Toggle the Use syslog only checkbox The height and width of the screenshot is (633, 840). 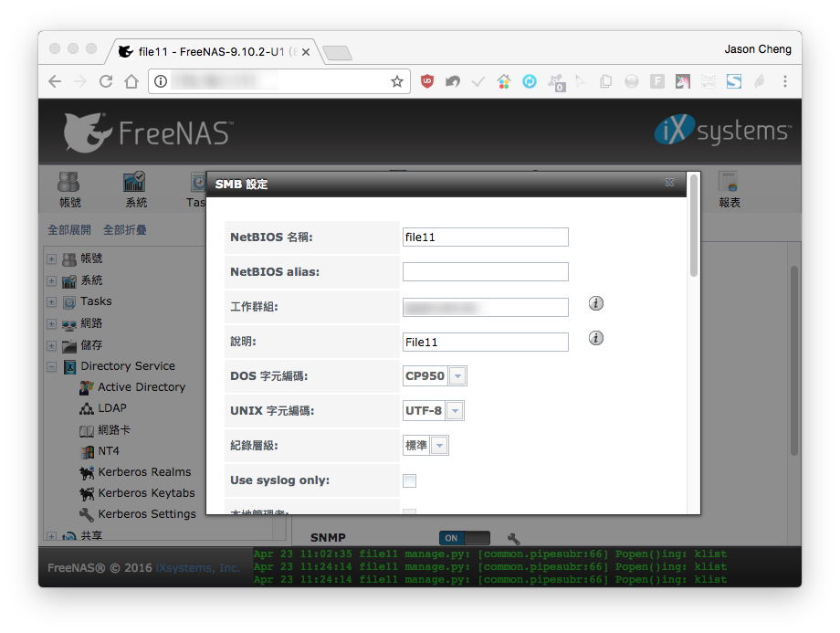click(409, 480)
